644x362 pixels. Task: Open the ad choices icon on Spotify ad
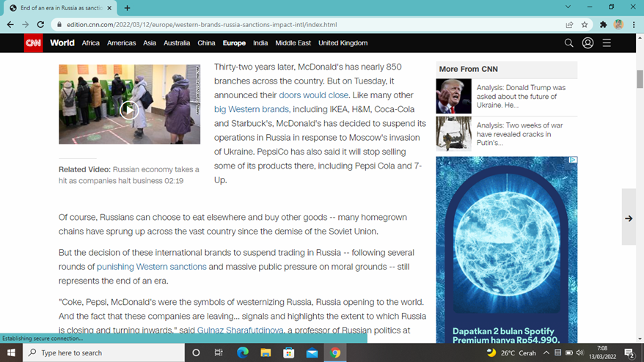574,160
